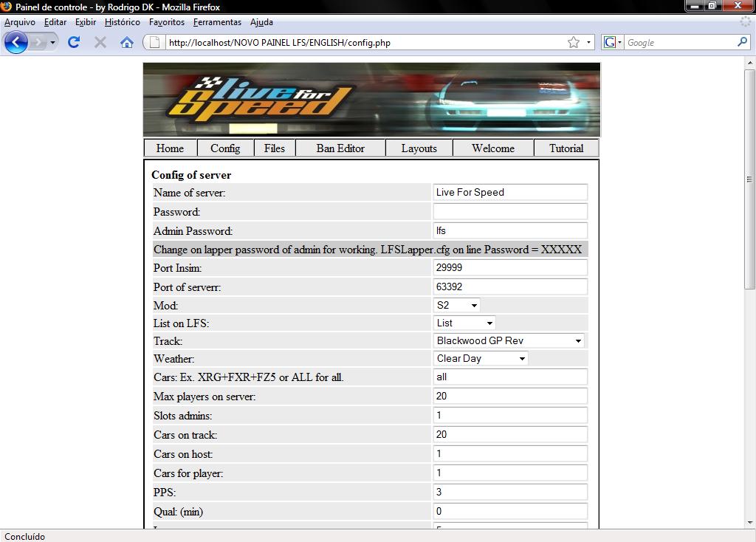Click the lapper password change notice text
This screenshot has width=756, height=542.
point(368,250)
